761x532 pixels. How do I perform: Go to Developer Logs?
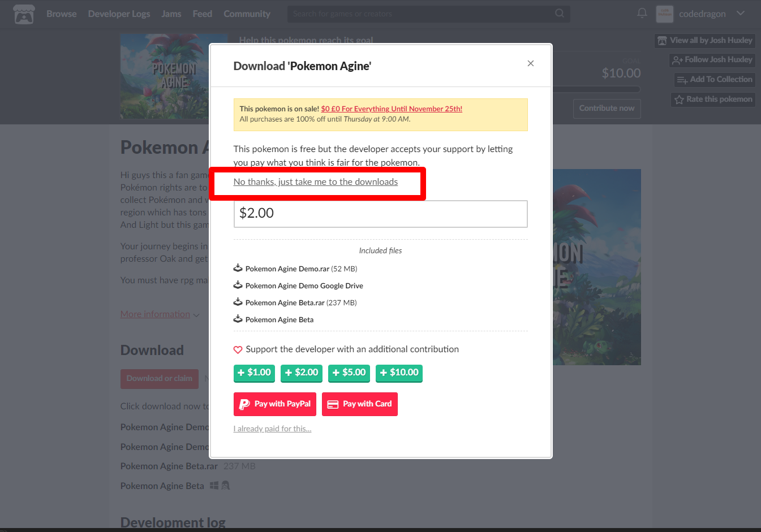(x=119, y=14)
